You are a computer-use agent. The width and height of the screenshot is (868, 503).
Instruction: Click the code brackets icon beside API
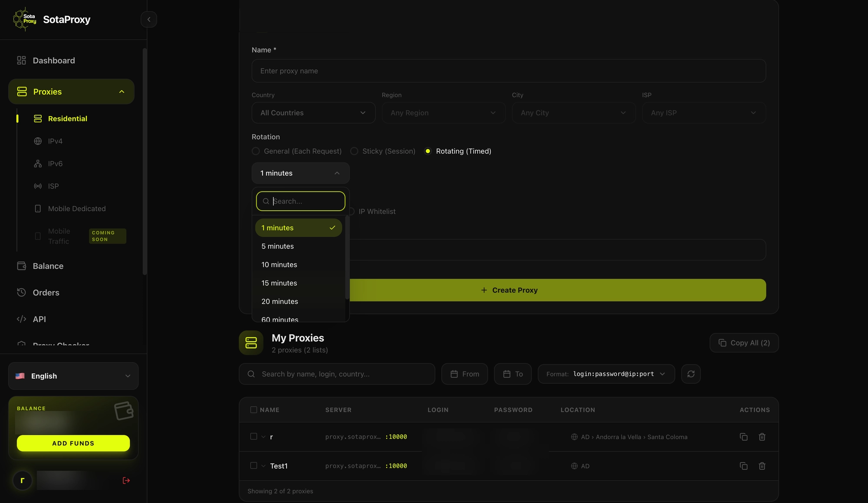click(21, 319)
